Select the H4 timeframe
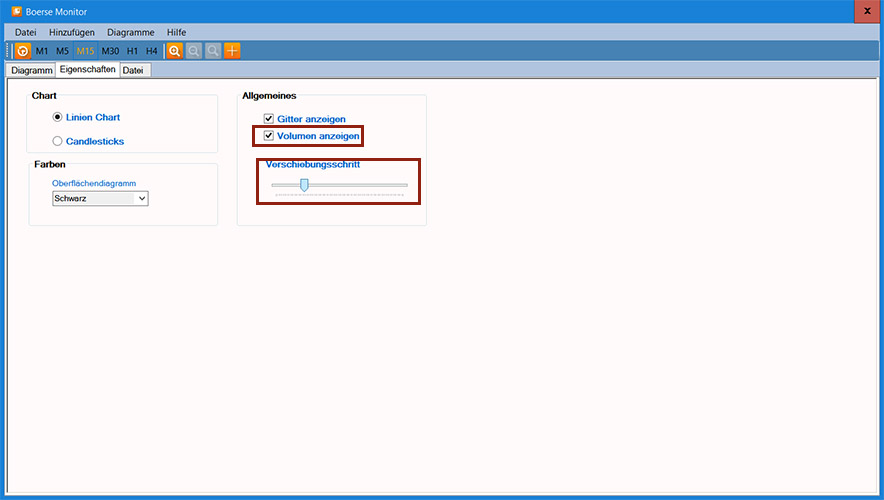Viewport: 884px width, 500px height. [x=151, y=51]
